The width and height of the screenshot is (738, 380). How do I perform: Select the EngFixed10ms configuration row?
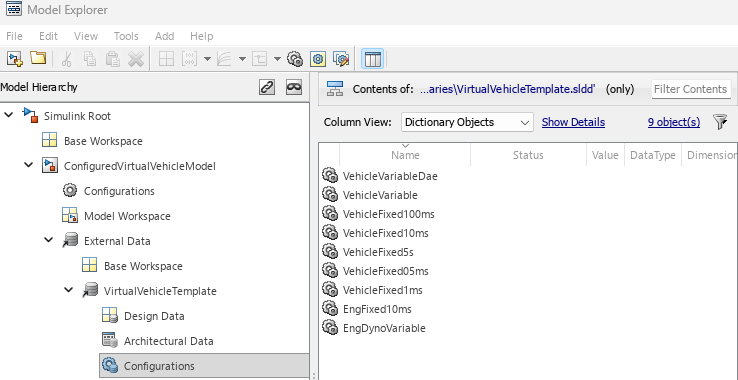point(377,309)
